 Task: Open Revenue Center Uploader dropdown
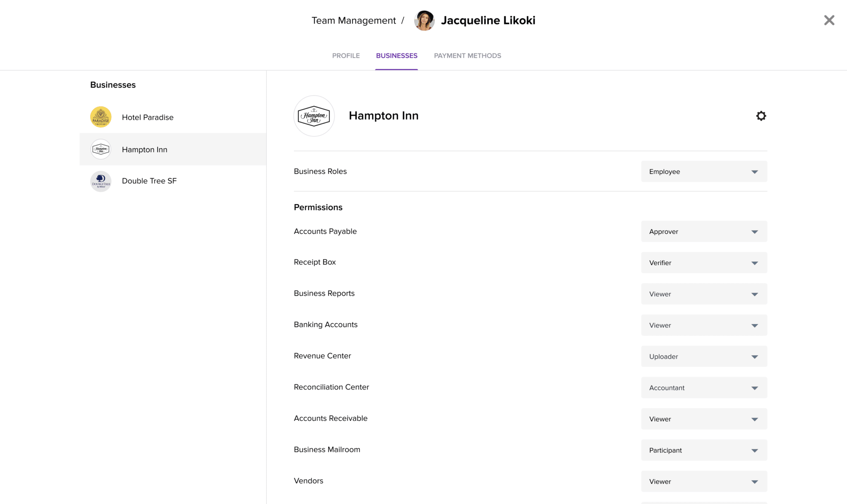click(x=704, y=356)
